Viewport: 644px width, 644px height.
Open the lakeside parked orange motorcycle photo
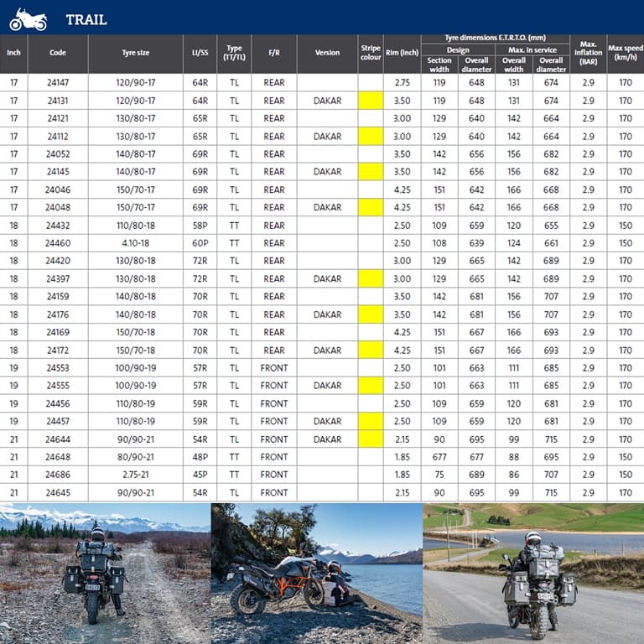pyautogui.click(x=317, y=574)
